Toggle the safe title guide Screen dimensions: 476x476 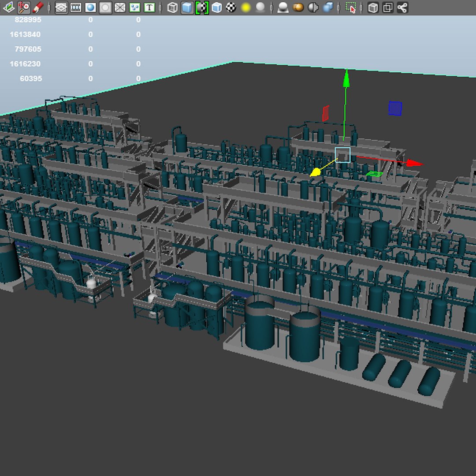click(149, 7)
